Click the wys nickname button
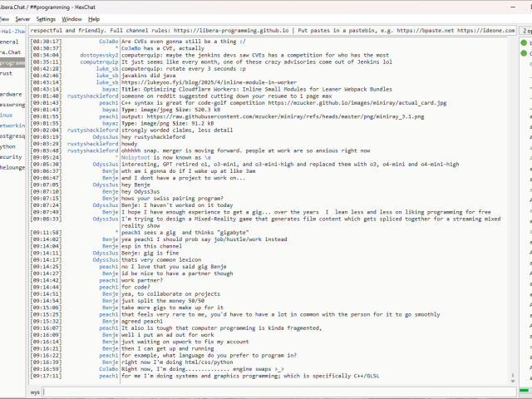The height and width of the screenshot is (399, 532). point(36,391)
